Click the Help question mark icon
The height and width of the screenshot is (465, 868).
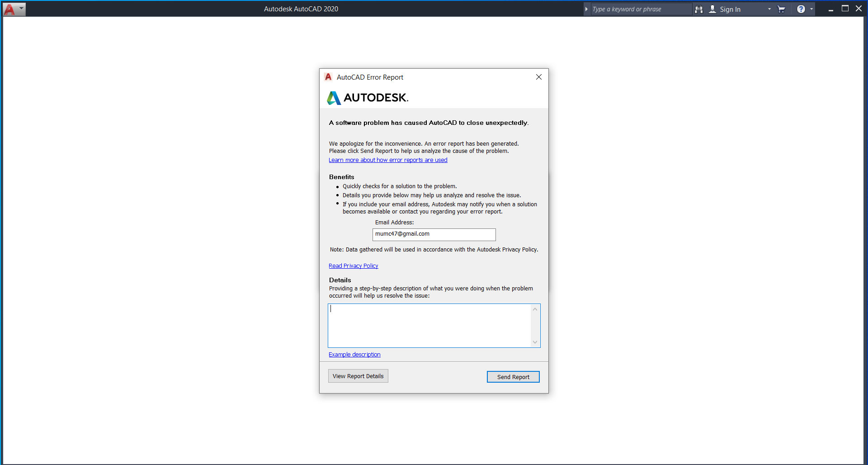(801, 9)
